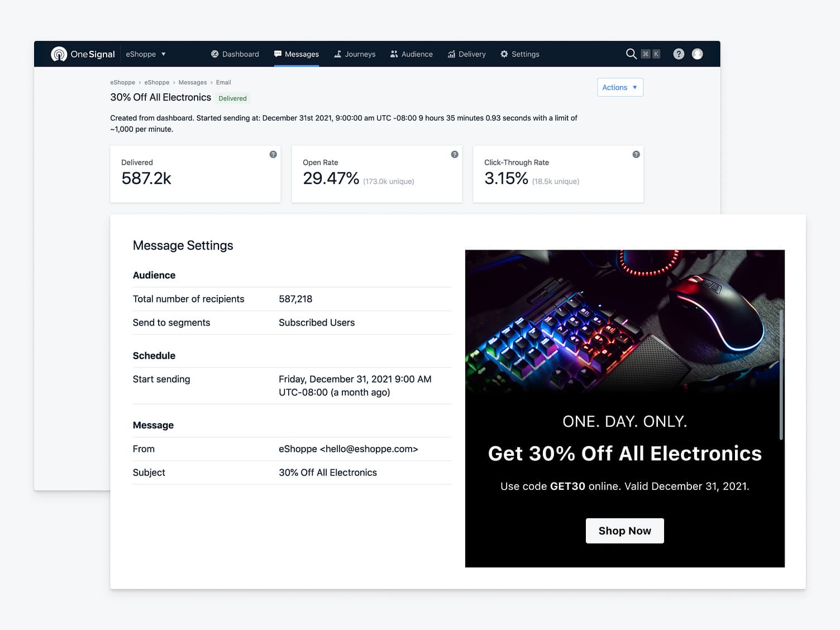
Task: Click the OneSignal logo icon
Action: point(59,54)
